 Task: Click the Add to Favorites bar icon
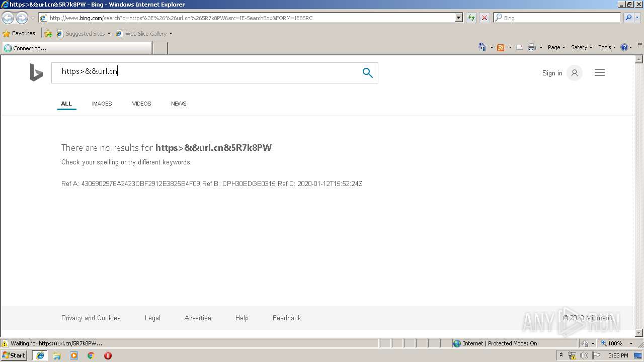point(48,34)
